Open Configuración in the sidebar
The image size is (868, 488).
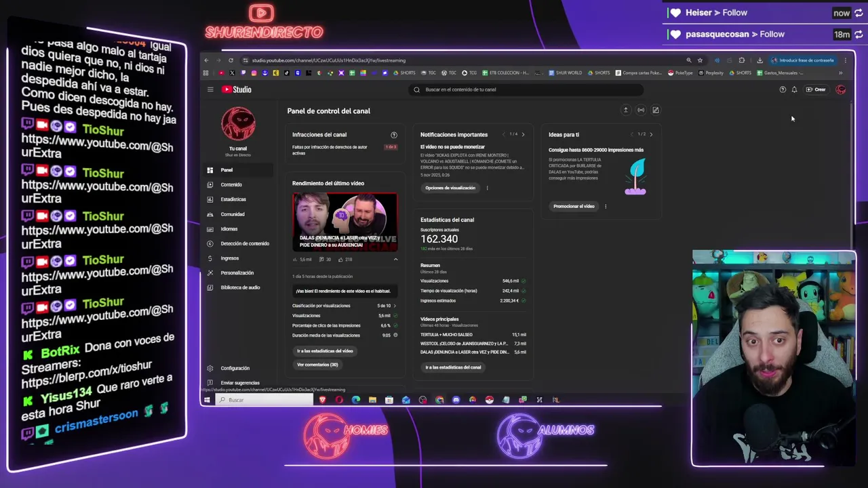239,368
